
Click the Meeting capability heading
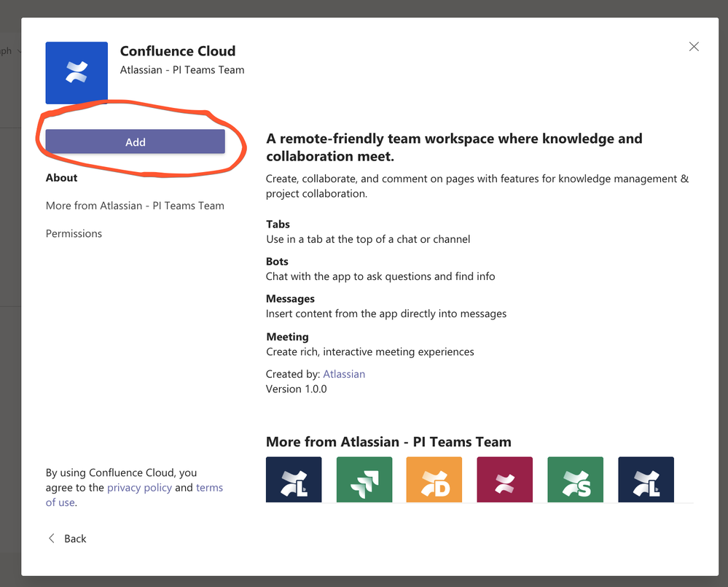point(287,337)
